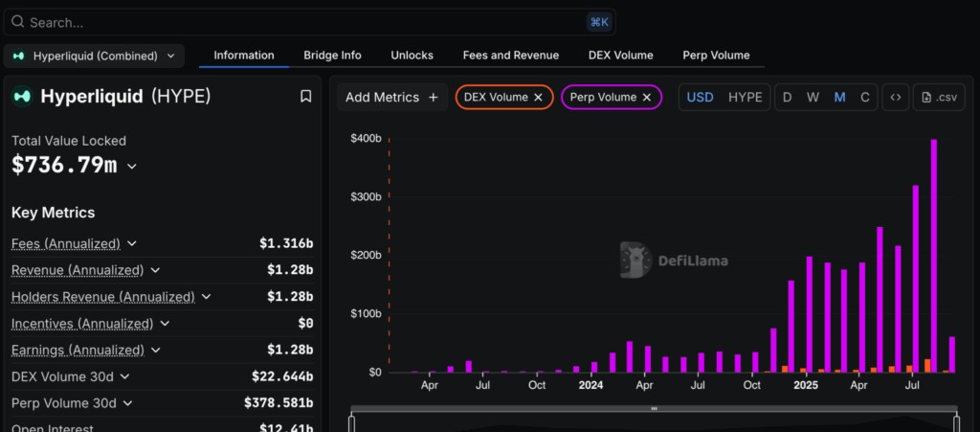980x432 pixels.
Task: Open the Hyperliquid (Combined) chain dropdown
Action: (95, 56)
